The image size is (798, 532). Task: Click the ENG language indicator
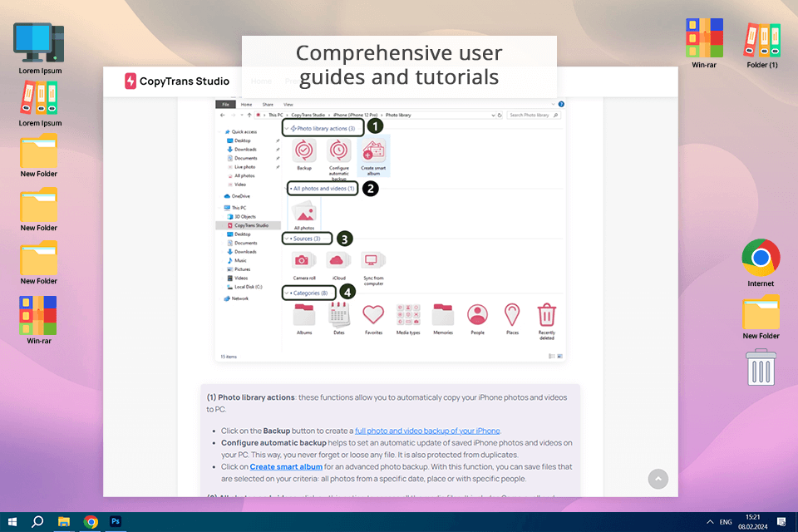[726, 522]
